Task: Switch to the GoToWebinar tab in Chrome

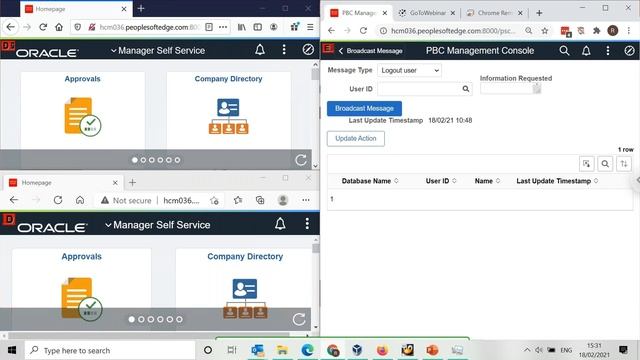Action: [427, 13]
